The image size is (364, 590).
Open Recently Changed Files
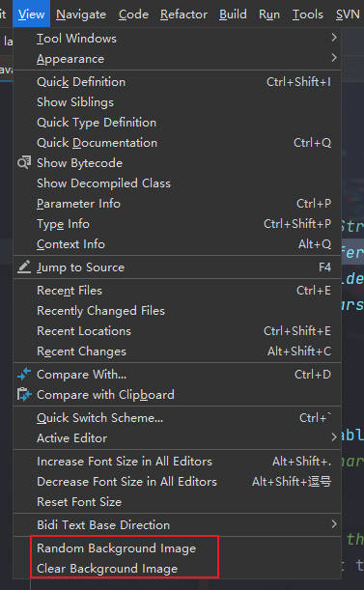[178, 311]
